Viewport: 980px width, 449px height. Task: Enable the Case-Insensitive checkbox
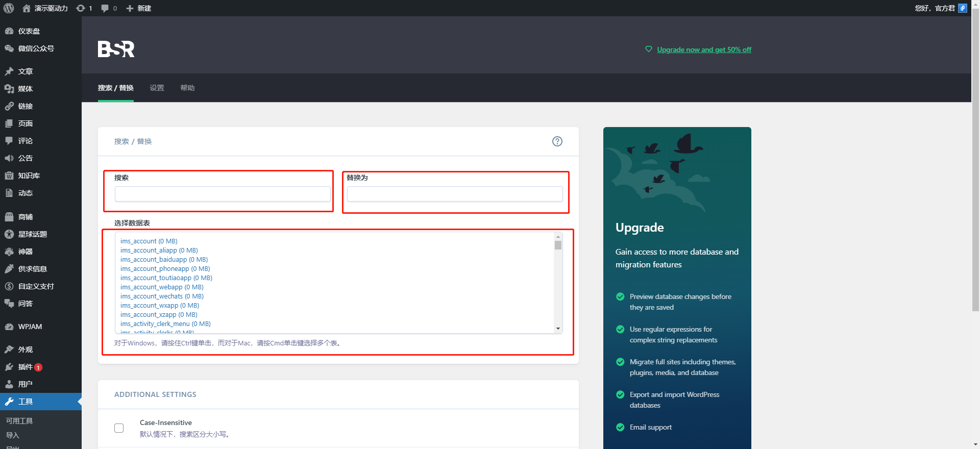click(x=119, y=428)
